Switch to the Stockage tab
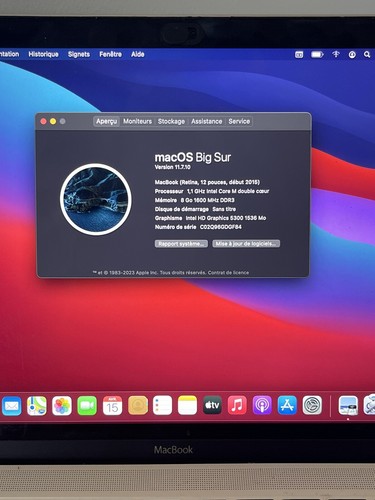This screenshot has width=375, height=500. 171,121
